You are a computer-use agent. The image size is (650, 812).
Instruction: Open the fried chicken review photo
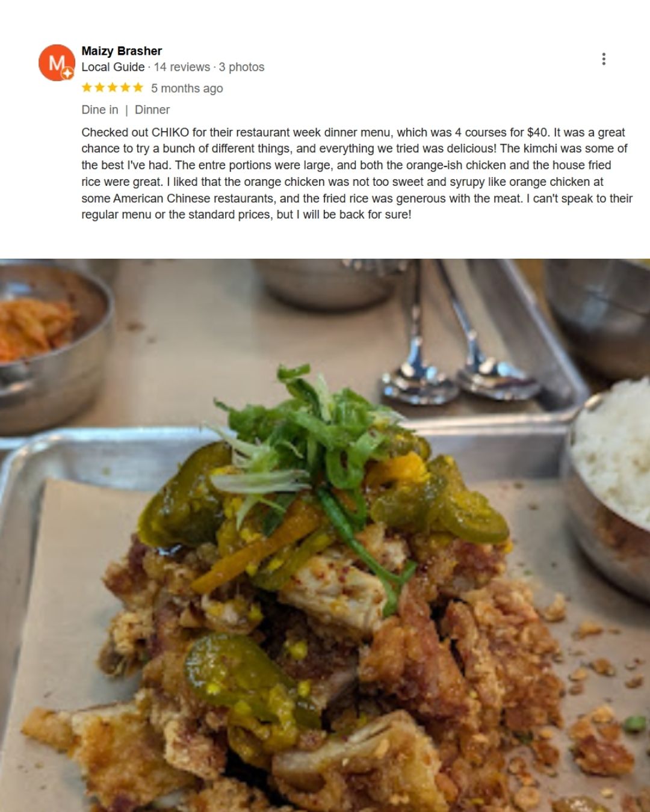coord(325,535)
